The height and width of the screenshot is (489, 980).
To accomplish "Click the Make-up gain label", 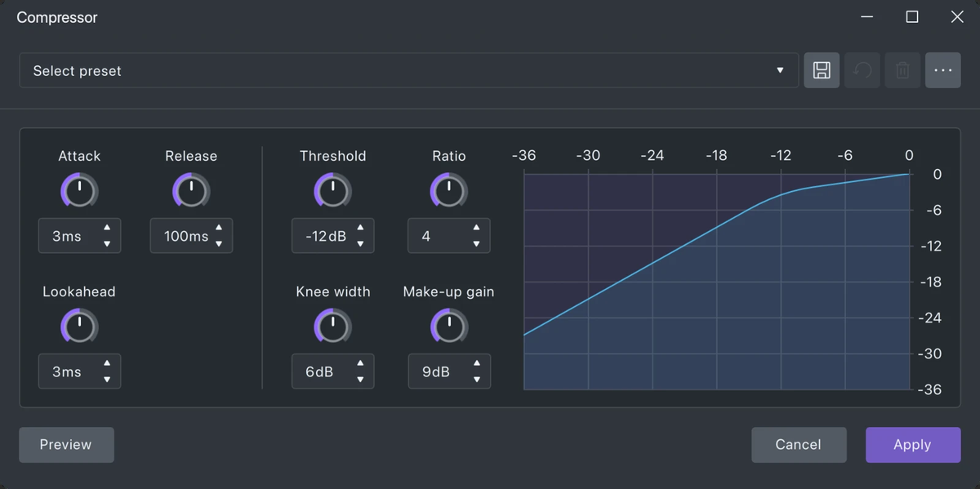I will click(x=448, y=291).
